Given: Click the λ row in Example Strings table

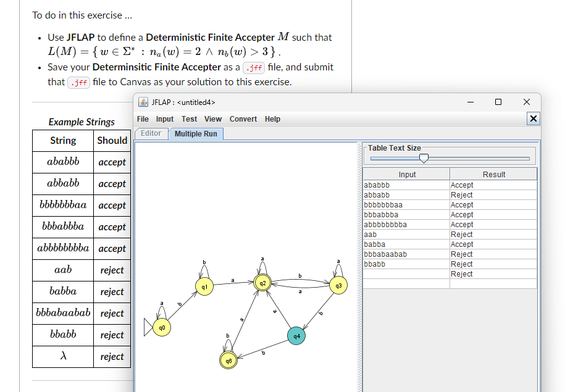Looking at the screenshot, I should (82, 357).
